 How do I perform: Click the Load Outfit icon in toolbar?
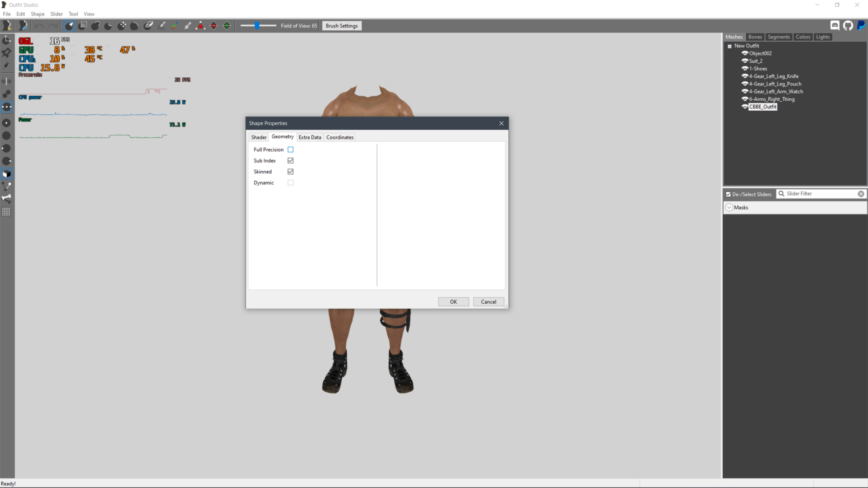(x=23, y=26)
